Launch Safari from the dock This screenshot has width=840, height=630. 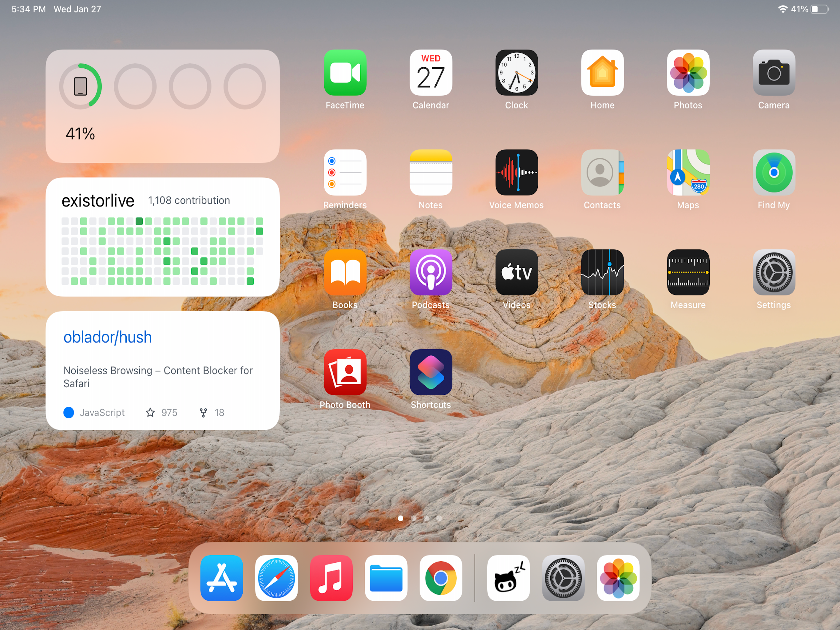click(x=276, y=578)
